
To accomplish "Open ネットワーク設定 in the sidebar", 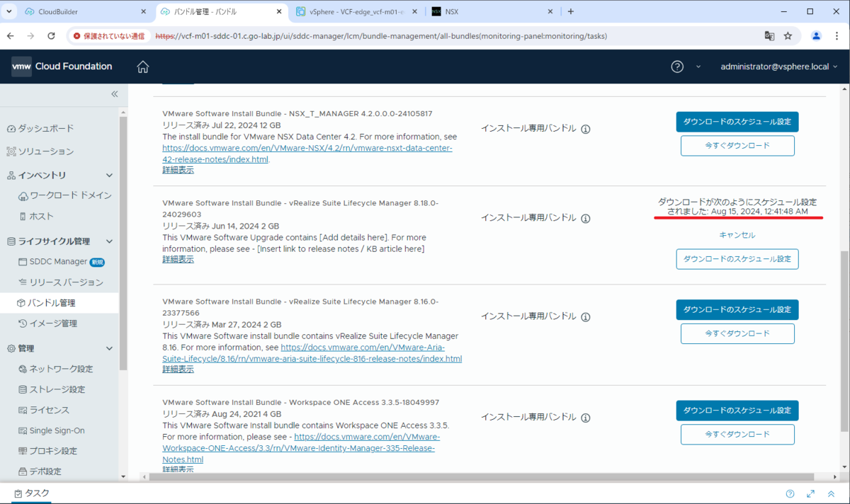I will (56, 369).
